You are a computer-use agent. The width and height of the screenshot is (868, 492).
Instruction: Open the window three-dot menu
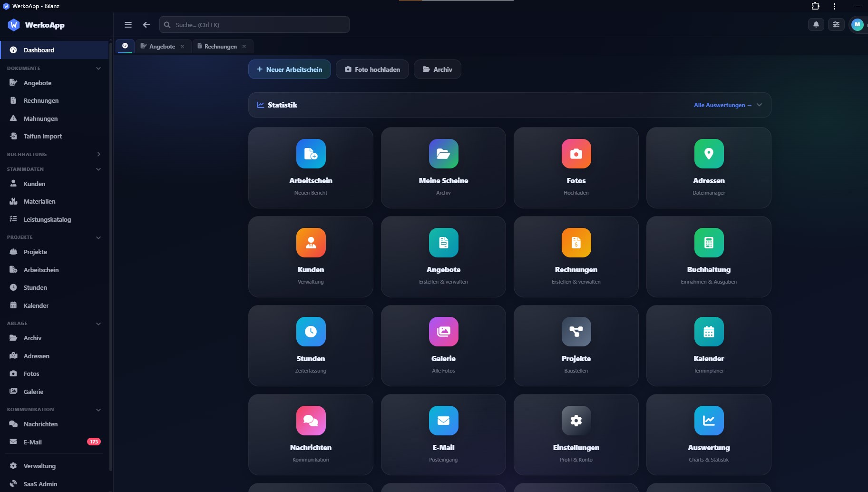(x=834, y=6)
